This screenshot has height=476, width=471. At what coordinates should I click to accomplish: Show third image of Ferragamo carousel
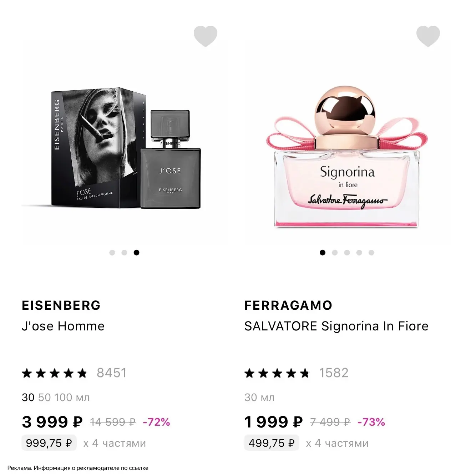pos(347,253)
